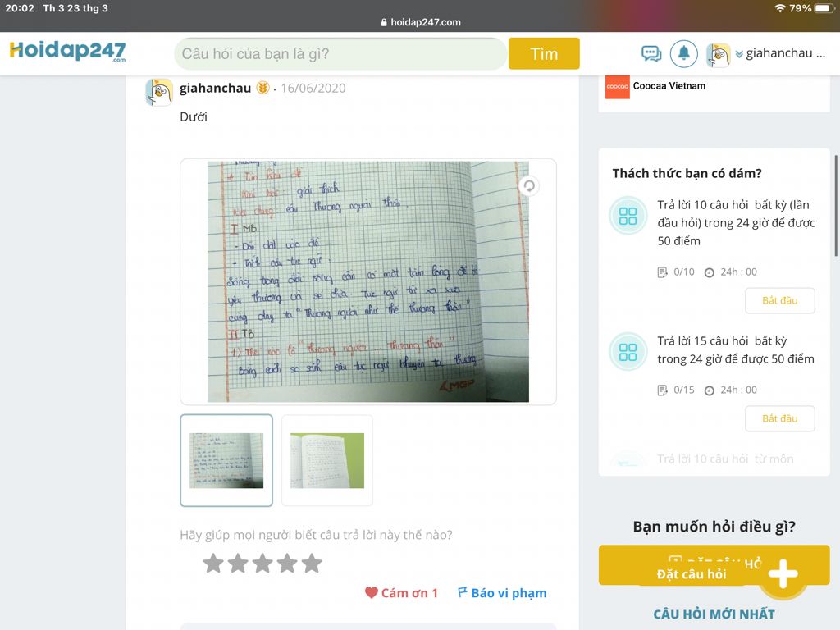Open the notifications bell
The height and width of the screenshot is (630, 840).
tap(684, 53)
